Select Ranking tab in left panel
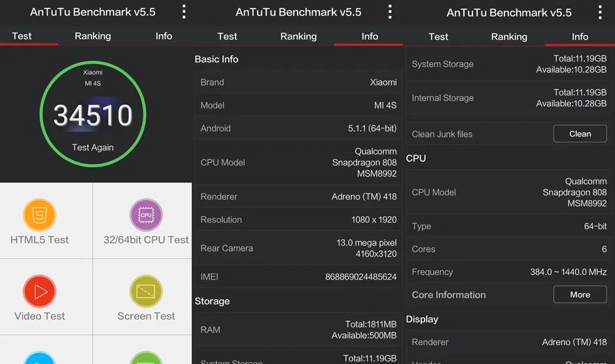 point(93,36)
